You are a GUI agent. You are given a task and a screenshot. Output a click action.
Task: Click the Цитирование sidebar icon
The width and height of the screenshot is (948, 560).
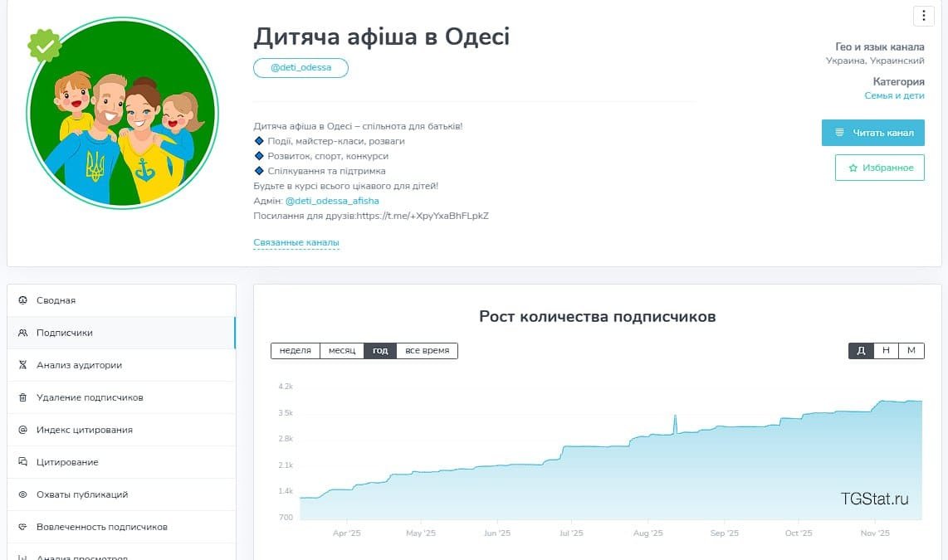(x=25, y=461)
